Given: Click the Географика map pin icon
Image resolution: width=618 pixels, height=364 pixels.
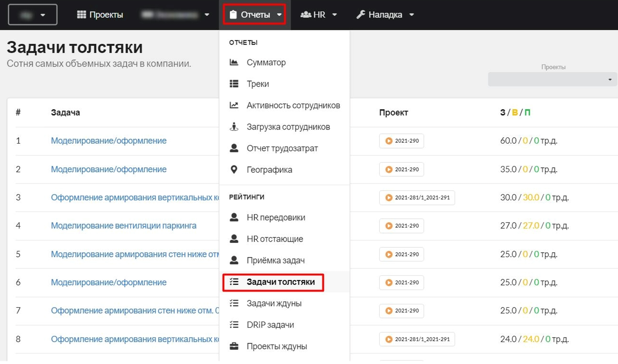Looking at the screenshot, I should point(234,169).
